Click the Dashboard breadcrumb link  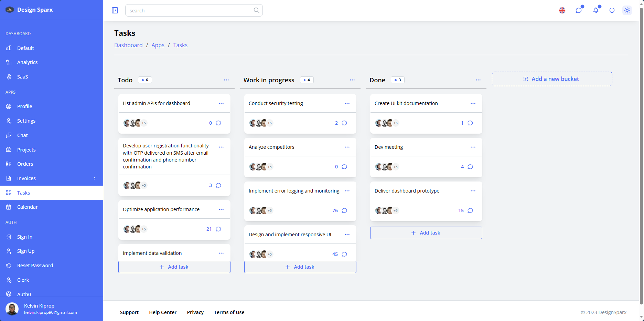coord(128,45)
